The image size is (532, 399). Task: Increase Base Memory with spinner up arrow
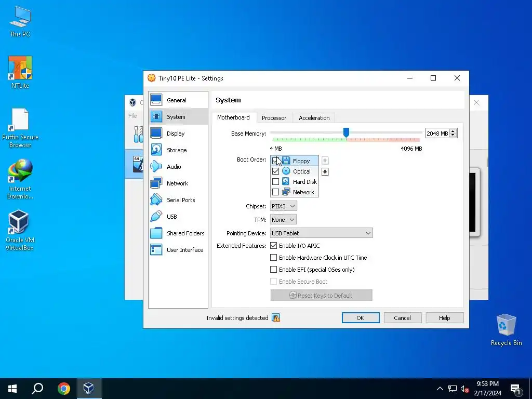pos(453,131)
